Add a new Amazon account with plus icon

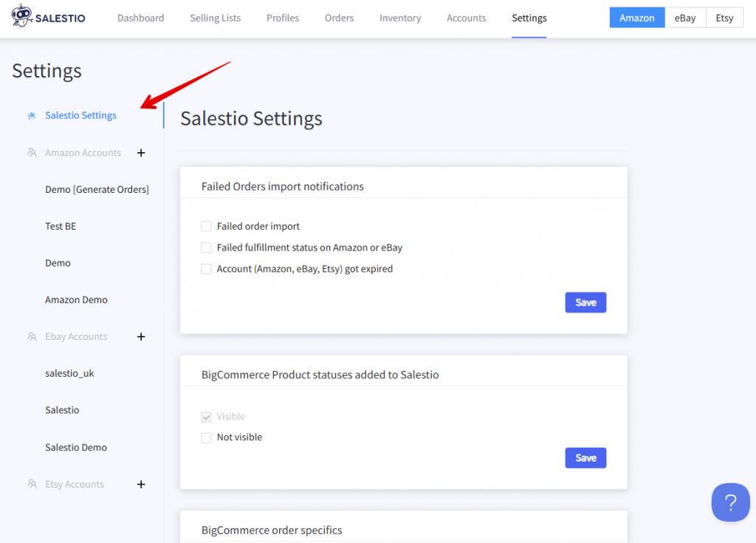[x=141, y=153]
